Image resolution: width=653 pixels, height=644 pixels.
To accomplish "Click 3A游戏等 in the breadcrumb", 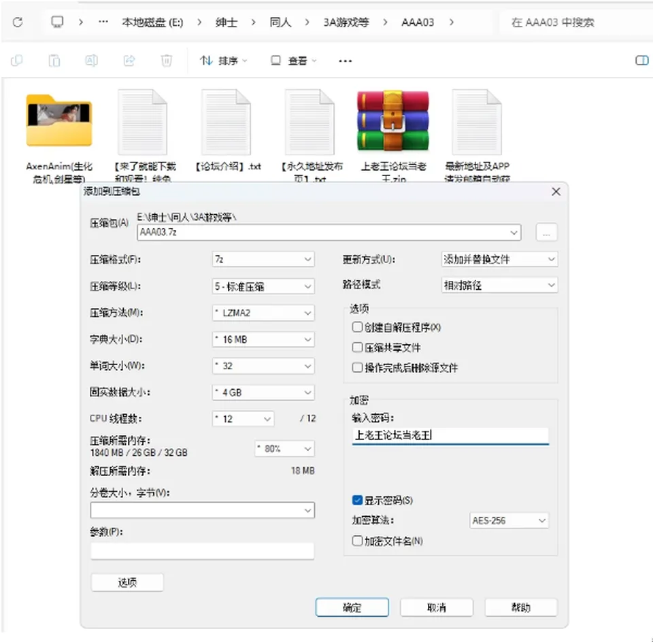I will (x=346, y=22).
